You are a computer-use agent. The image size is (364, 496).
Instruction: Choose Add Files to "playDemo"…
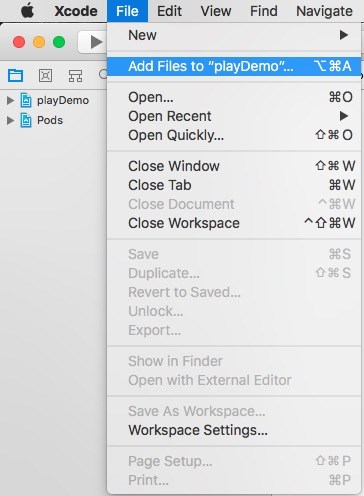(234, 66)
